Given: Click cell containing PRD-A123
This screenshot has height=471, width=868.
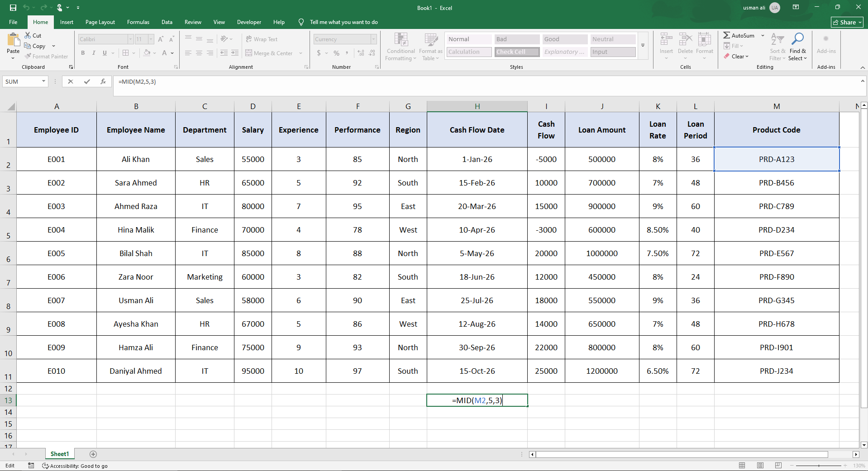Looking at the screenshot, I should (777, 159).
